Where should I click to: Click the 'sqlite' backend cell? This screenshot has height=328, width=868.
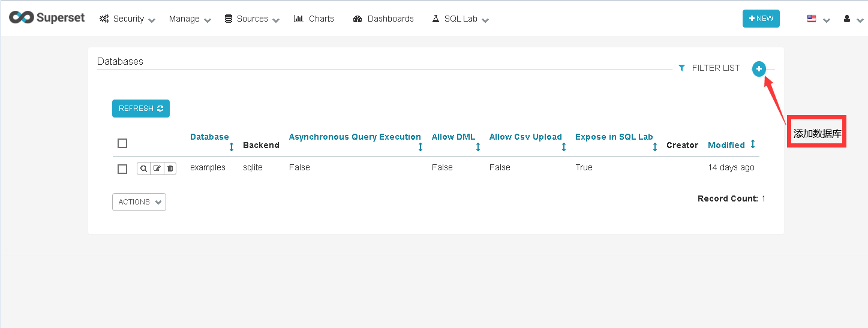coord(253,167)
